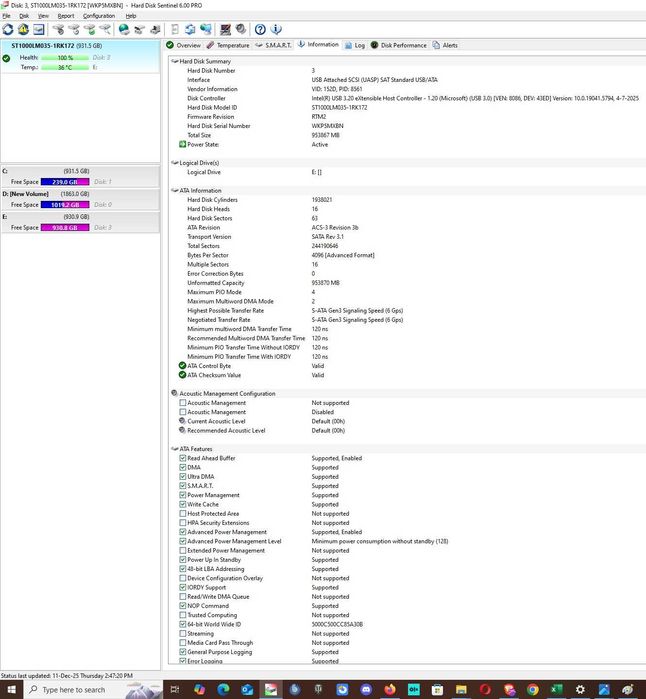
Task: Click the fourth faded disk toolbar icon
Action: point(105,29)
